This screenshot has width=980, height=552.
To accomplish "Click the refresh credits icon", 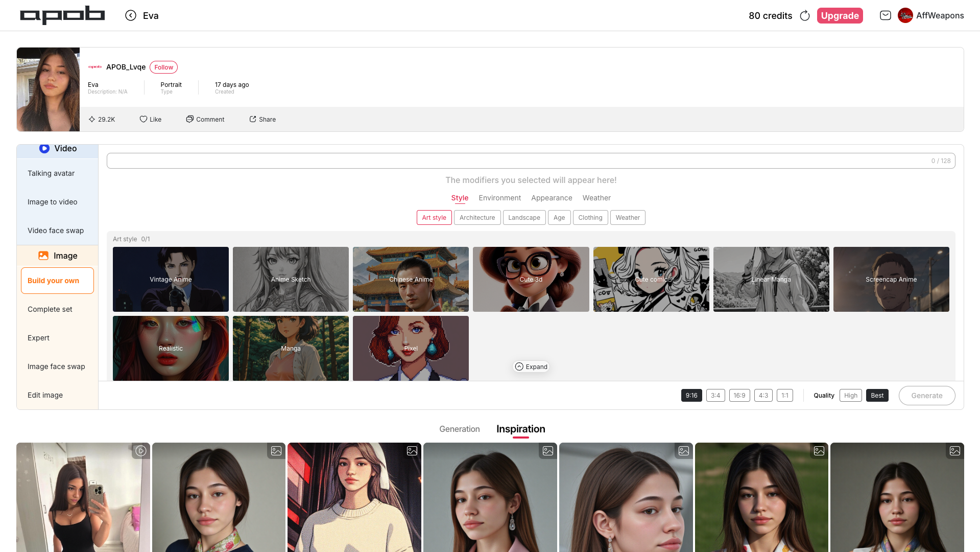I will pyautogui.click(x=805, y=16).
